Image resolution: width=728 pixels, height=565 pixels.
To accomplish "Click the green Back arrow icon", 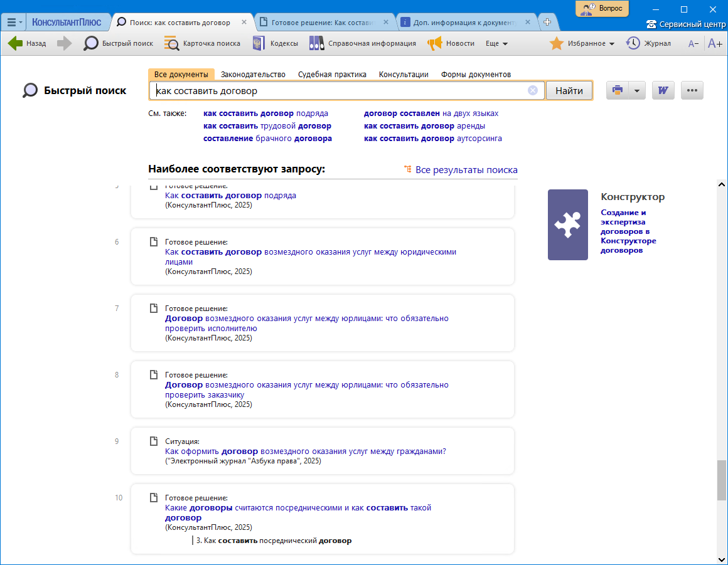I will coord(16,43).
